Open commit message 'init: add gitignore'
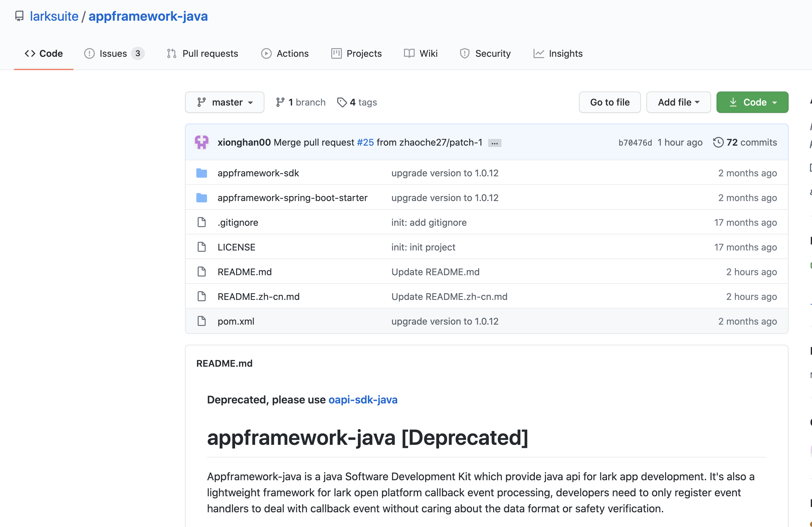812x527 pixels. coord(429,222)
